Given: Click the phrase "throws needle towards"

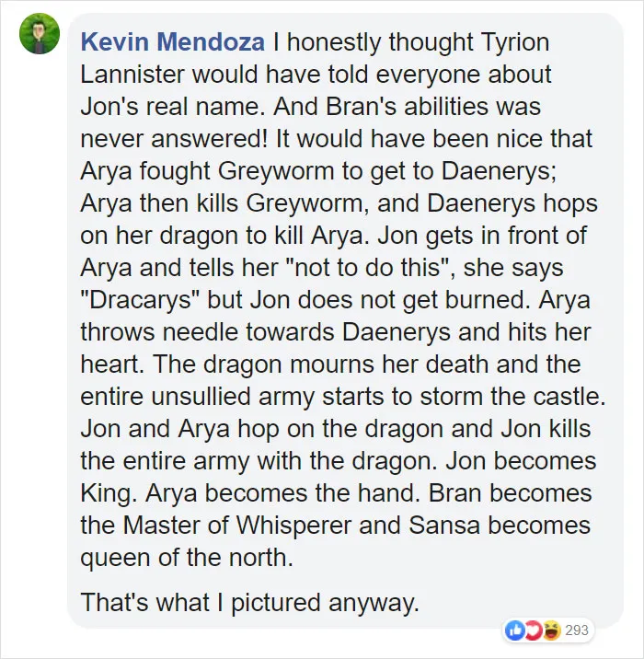Looking at the screenshot, I should click(207, 332).
